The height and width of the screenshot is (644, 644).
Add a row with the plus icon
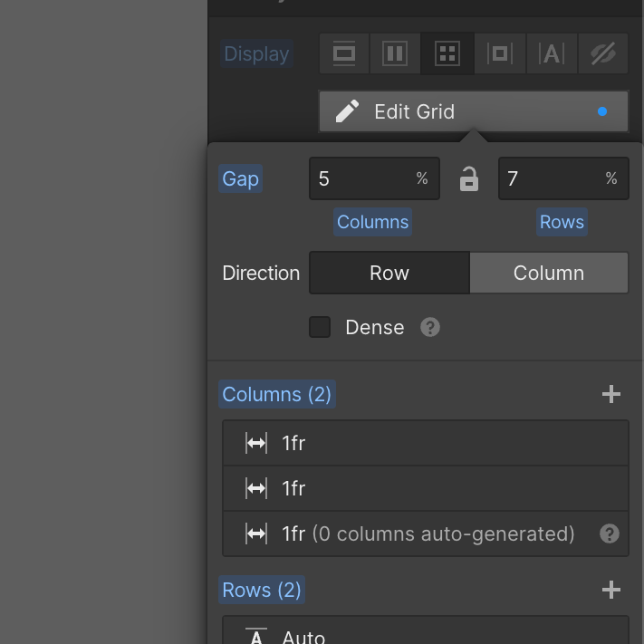click(x=611, y=591)
